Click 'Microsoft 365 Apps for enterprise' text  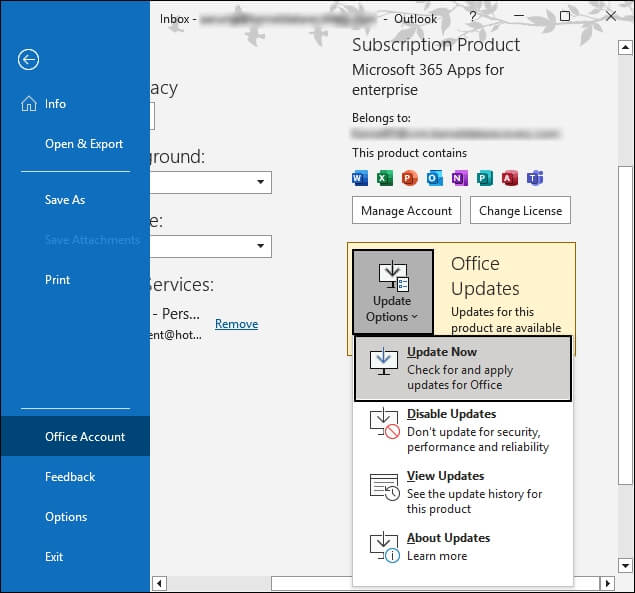pyautogui.click(x=428, y=80)
